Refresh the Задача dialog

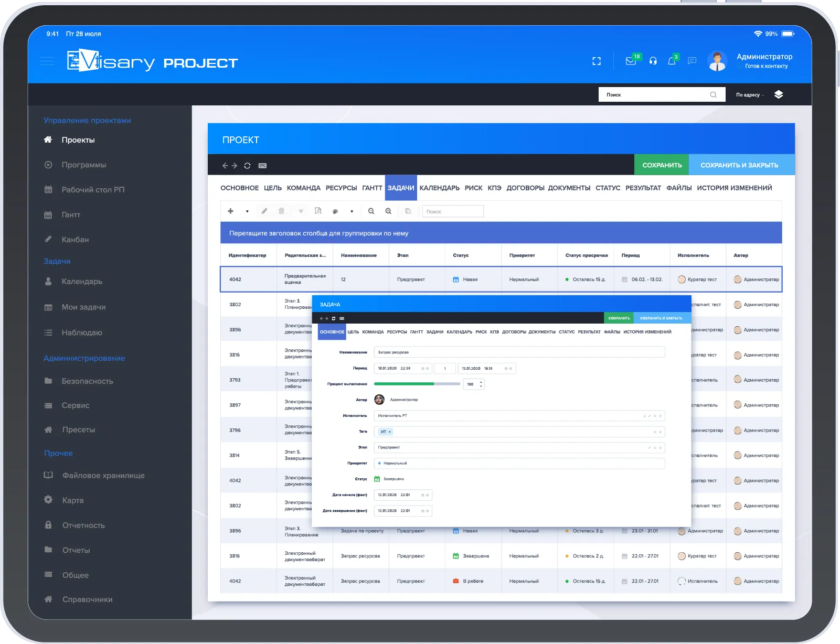tap(334, 318)
